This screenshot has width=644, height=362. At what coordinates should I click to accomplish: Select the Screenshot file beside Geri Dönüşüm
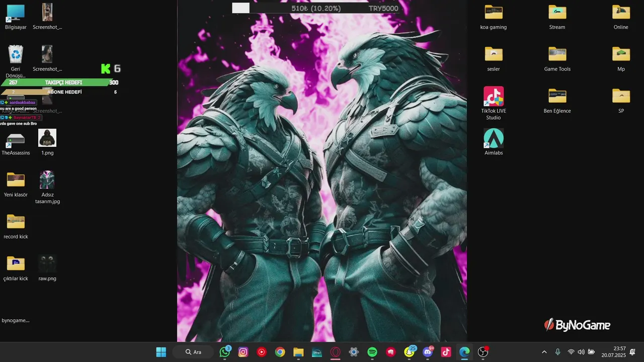click(47, 59)
